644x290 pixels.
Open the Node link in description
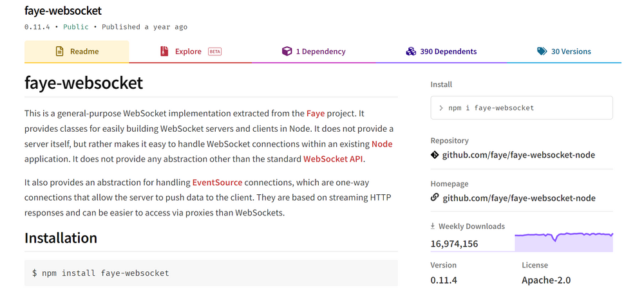(382, 144)
